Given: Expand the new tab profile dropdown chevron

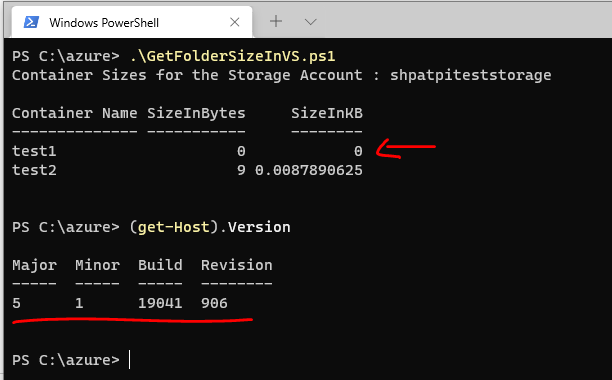Looking at the screenshot, I should [x=311, y=22].
